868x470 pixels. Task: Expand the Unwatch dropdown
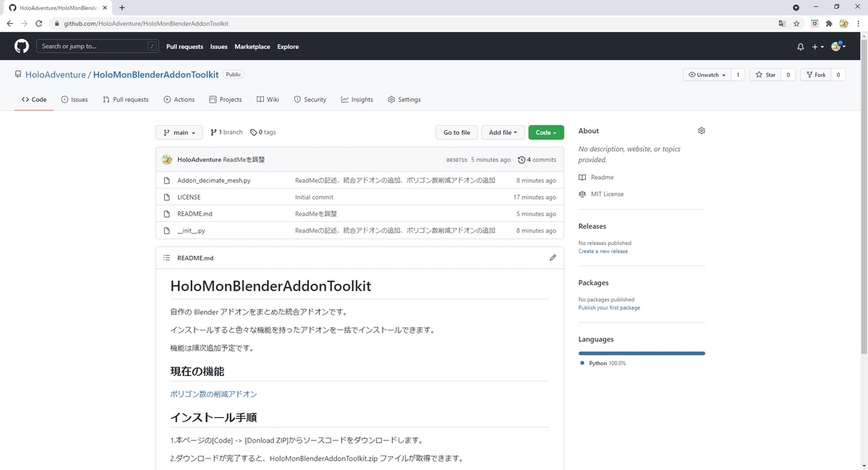(707, 74)
